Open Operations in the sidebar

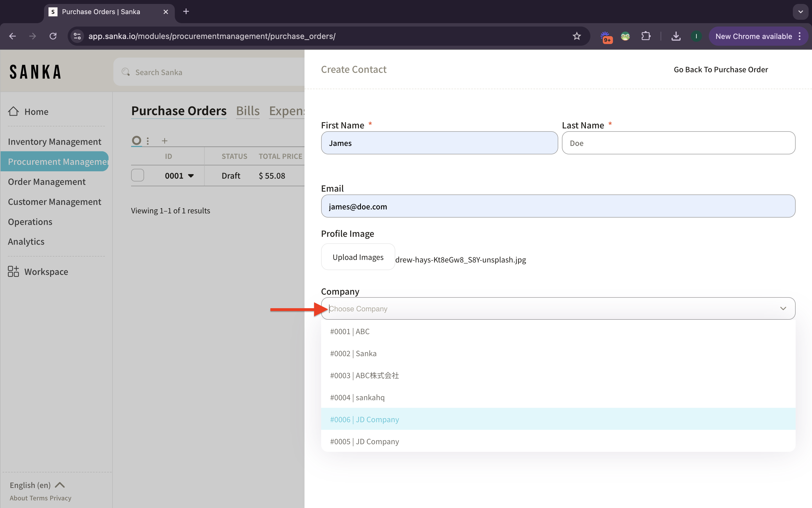pos(30,222)
